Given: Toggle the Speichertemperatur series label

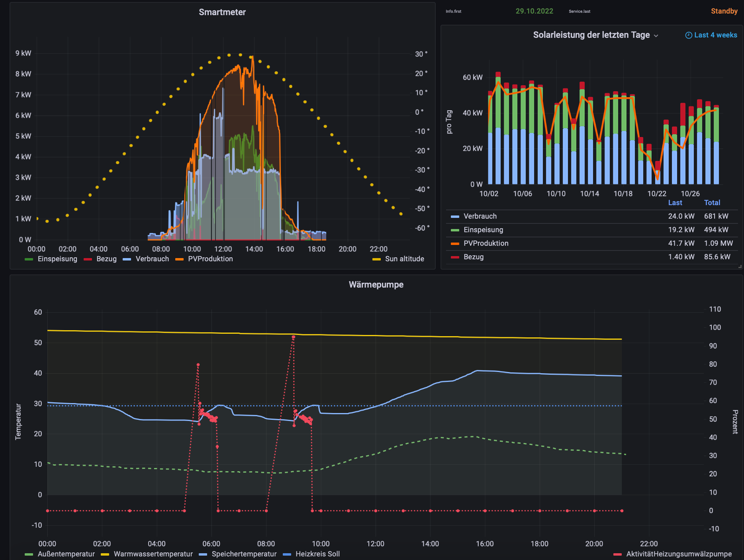Looking at the screenshot, I should (244, 554).
